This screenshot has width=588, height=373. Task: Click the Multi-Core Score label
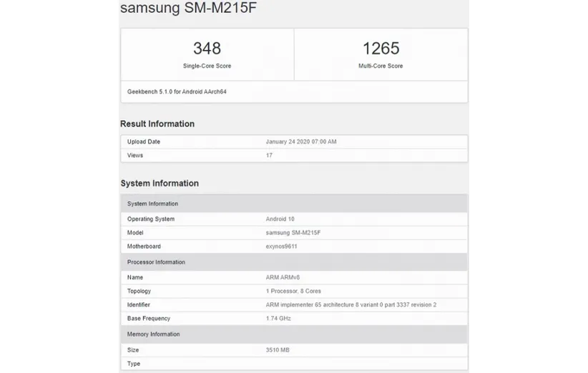381,66
